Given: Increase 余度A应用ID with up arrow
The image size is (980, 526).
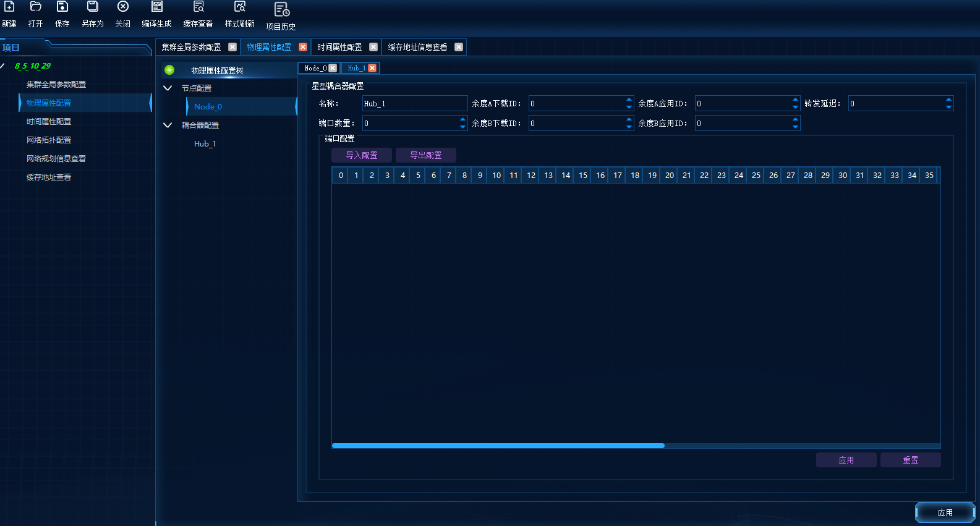Looking at the screenshot, I should [x=795, y=100].
